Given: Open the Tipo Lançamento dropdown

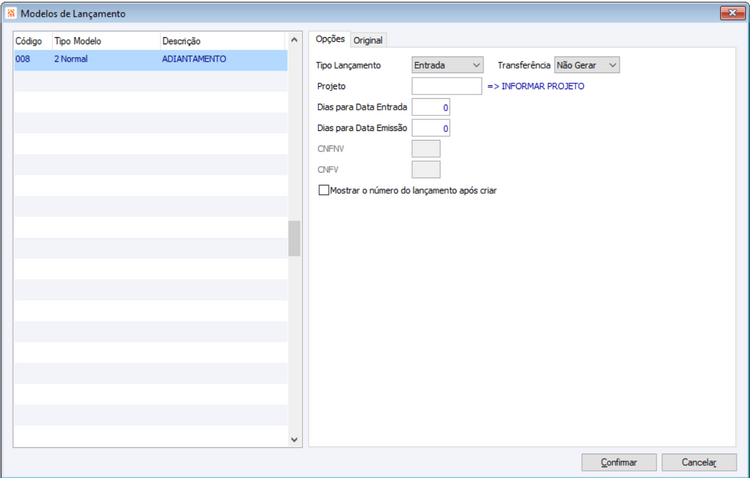Looking at the screenshot, I should click(447, 65).
